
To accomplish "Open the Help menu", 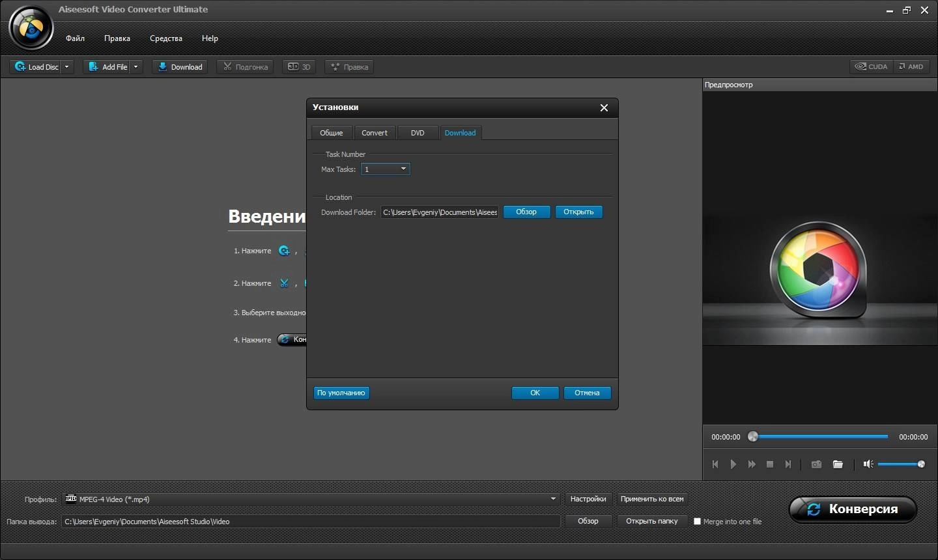I will click(210, 38).
